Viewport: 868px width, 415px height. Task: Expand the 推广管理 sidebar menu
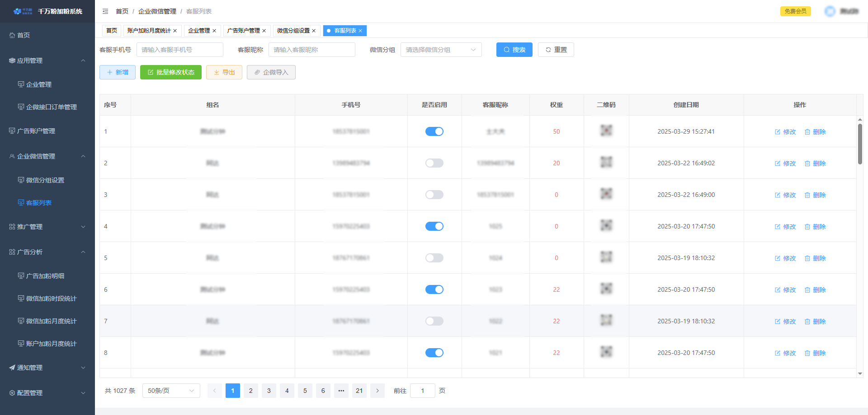[x=47, y=227]
